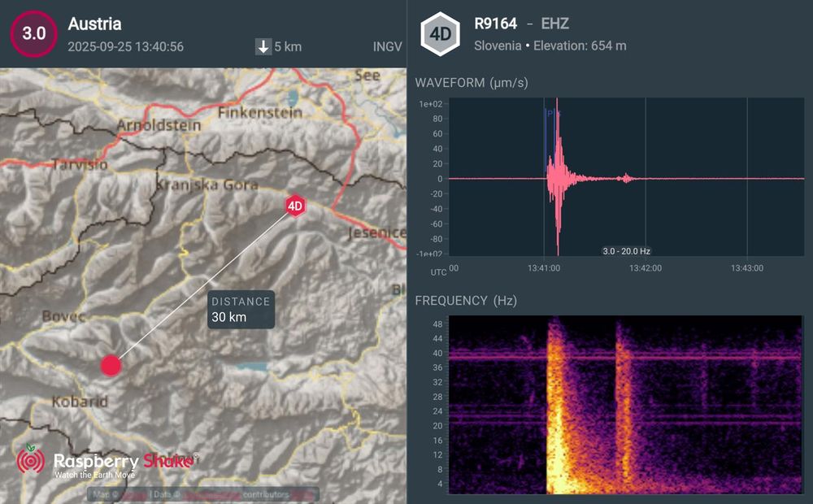Click the red epicenter dot on map
813x504 pixels.
click(x=111, y=366)
